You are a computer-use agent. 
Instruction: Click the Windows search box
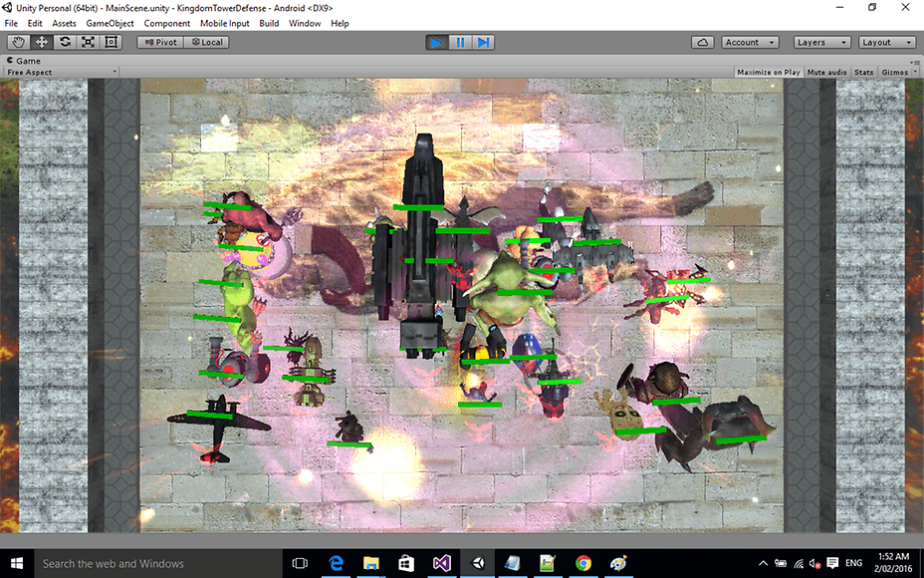[158, 563]
